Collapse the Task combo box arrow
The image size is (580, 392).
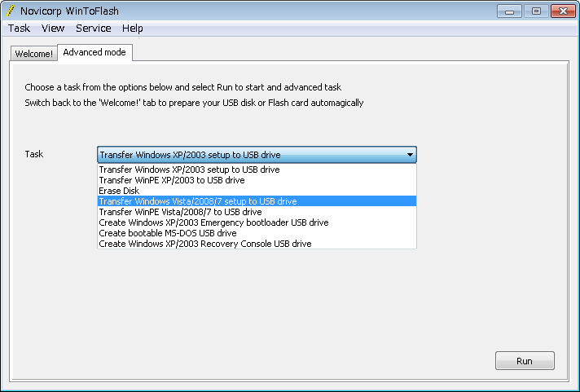point(410,155)
